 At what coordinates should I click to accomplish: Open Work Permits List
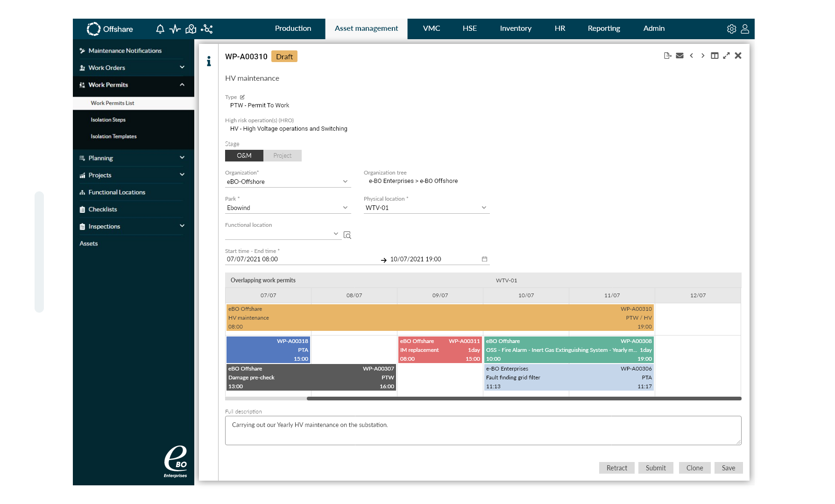tap(133, 103)
